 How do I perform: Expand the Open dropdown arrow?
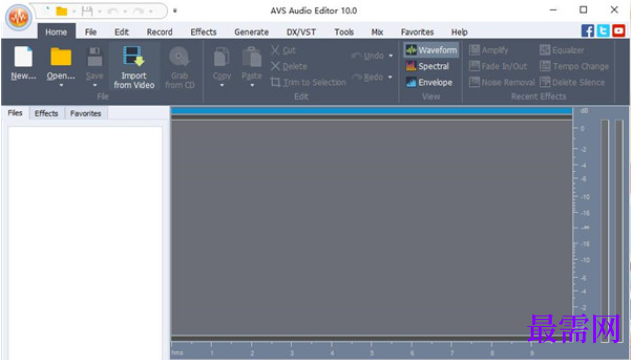point(61,85)
